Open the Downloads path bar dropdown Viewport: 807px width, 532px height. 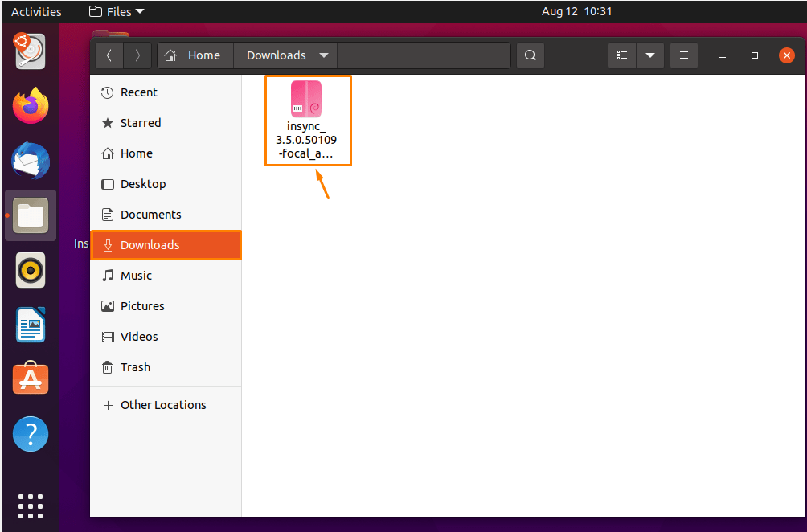tap(324, 55)
